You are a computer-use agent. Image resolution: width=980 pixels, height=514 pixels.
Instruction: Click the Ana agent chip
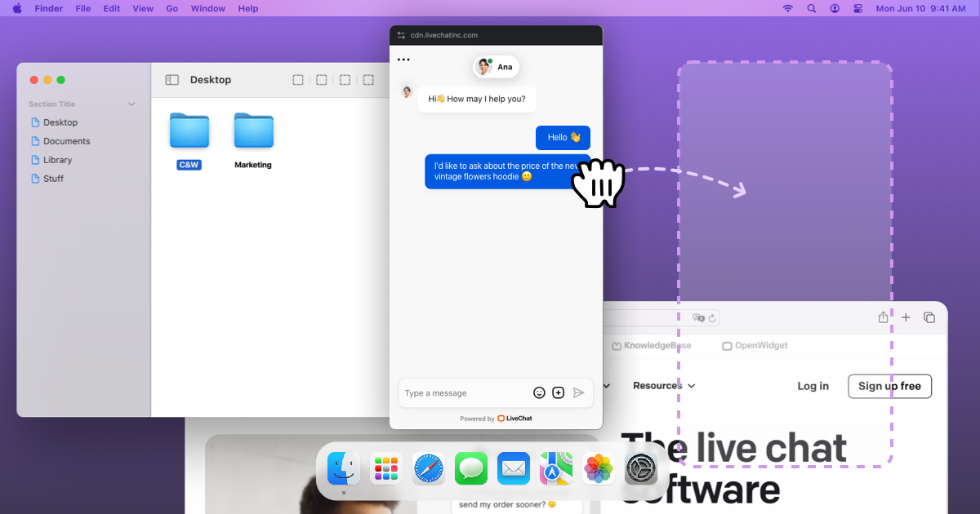tap(497, 67)
